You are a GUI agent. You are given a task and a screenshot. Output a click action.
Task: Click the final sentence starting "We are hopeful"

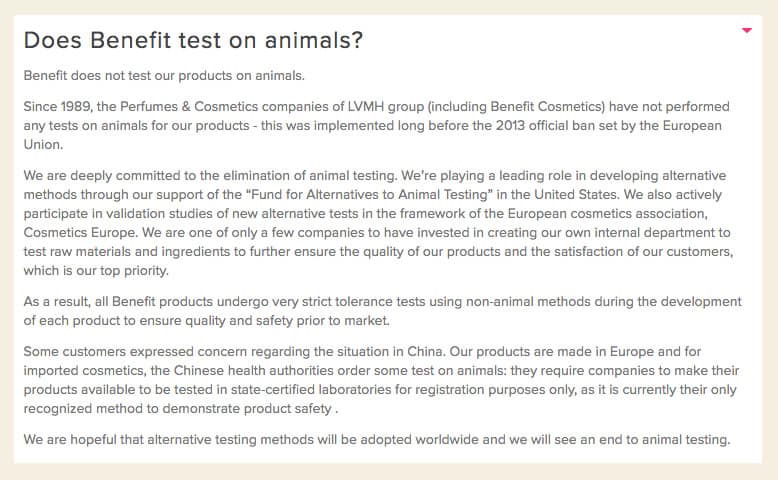[377, 440]
